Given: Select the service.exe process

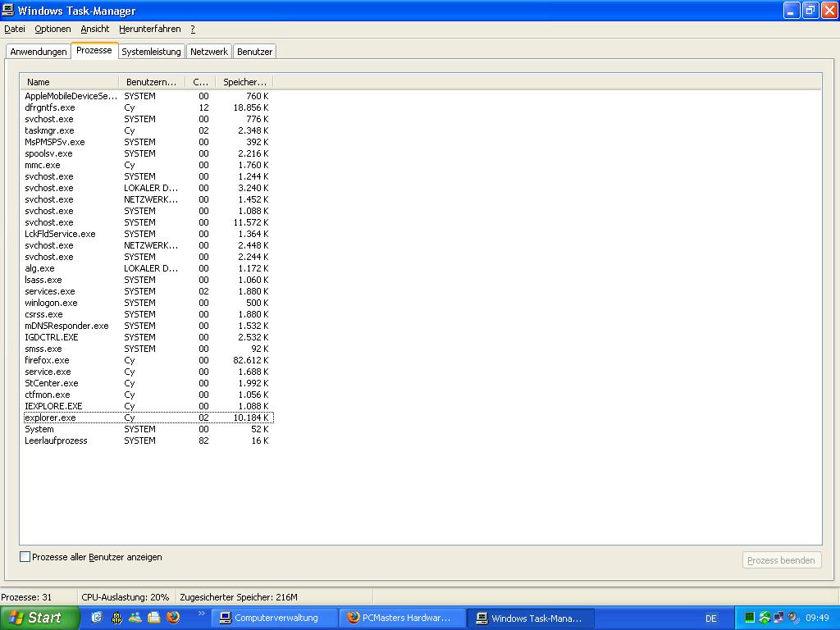Looking at the screenshot, I should (148, 372).
